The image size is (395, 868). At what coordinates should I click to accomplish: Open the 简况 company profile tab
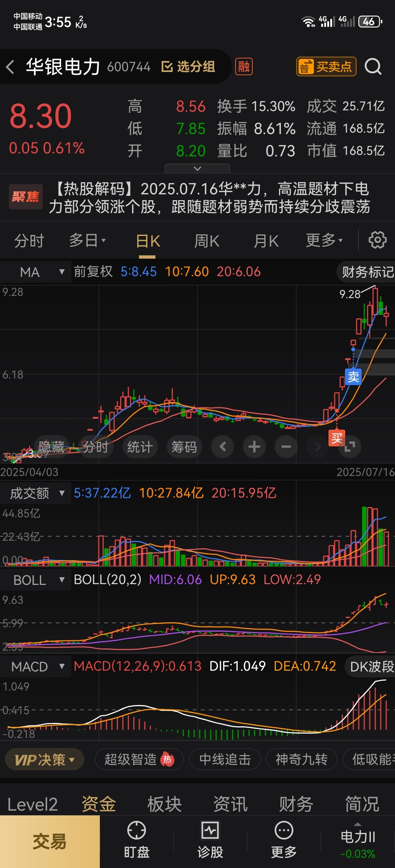[362, 804]
